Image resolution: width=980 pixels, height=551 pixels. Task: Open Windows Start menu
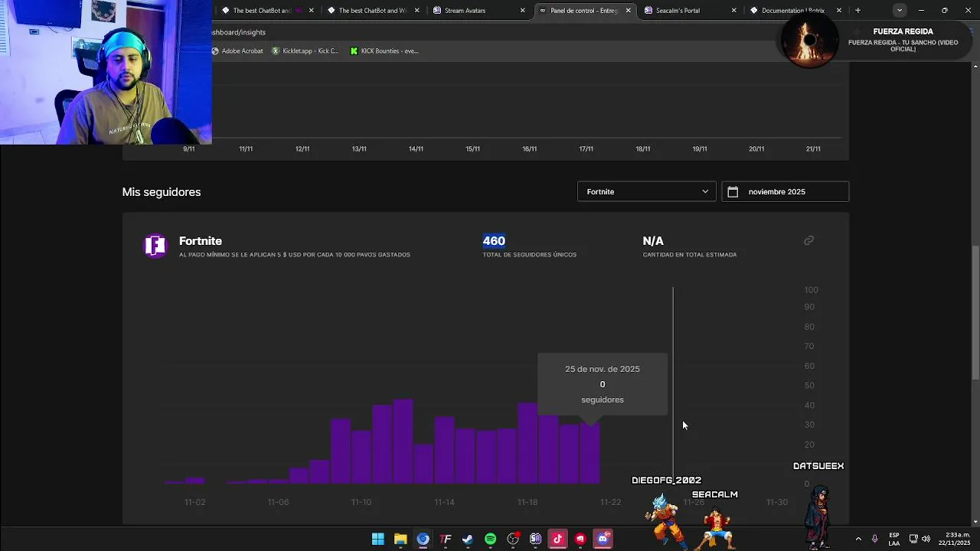pos(377,539)
